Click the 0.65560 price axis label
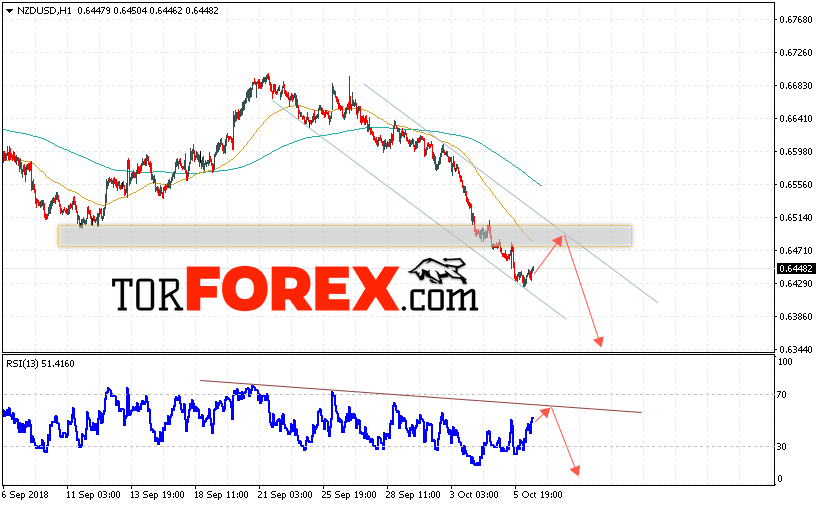 pos(796,184)
